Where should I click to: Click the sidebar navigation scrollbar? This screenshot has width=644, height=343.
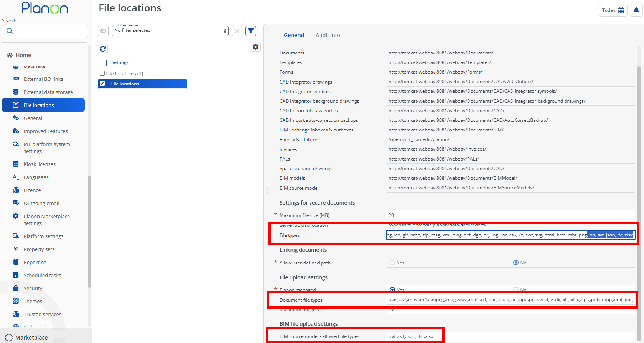click(89, 231)
